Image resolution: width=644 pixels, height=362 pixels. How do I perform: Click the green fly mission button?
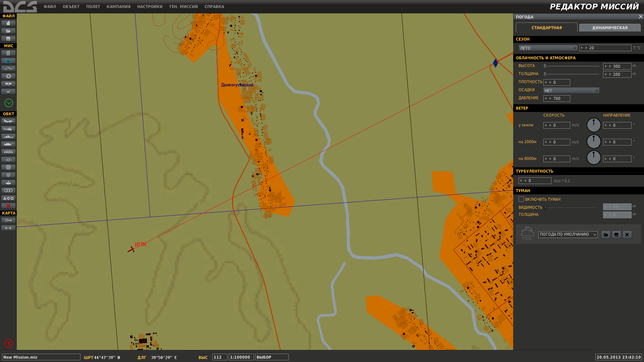[x=9, y=103]
